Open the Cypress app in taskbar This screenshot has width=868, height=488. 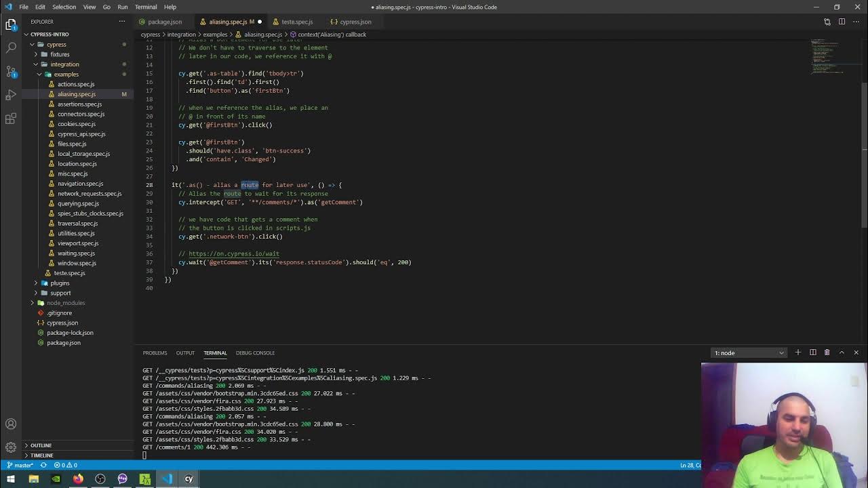189,479
